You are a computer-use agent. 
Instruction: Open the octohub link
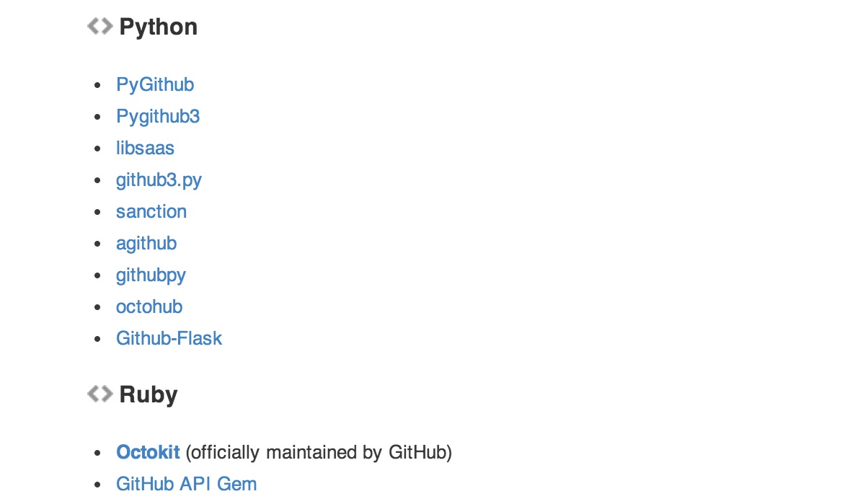pyautogui.click(x=149, y=306)
